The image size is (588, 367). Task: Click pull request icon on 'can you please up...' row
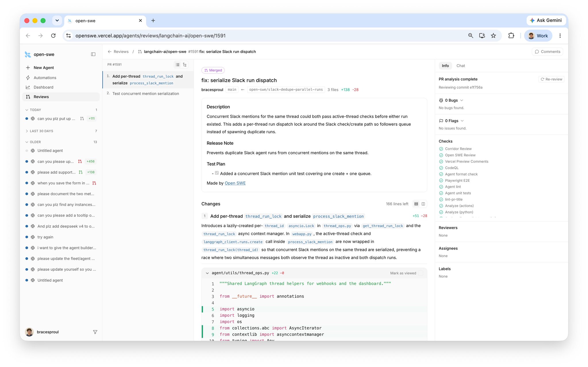click(x=80, y=161)
